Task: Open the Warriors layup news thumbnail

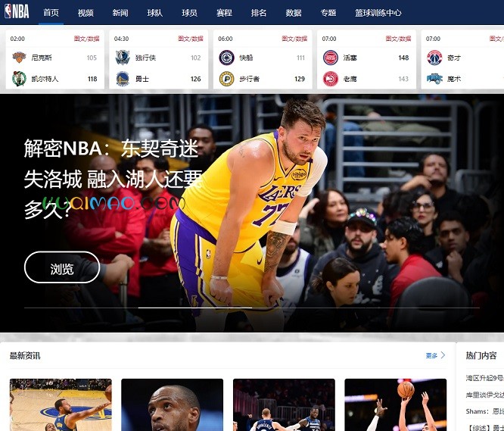Action: coord(61,404)
